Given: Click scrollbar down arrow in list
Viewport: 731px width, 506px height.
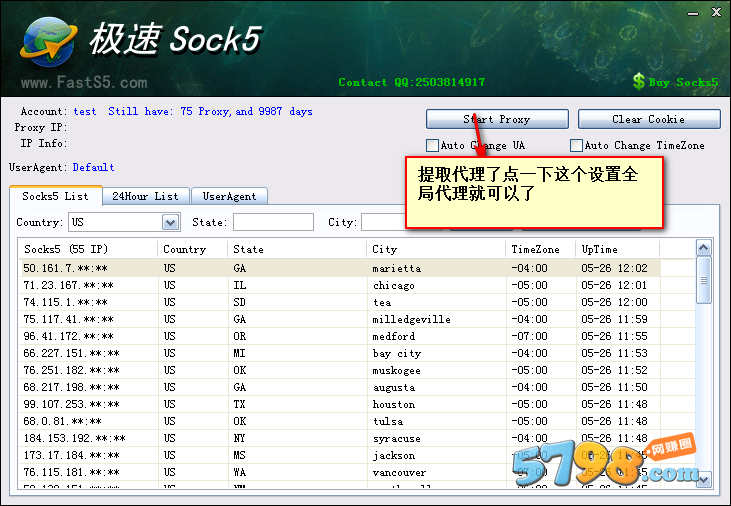Looking at the screenshot, I should tap(703, 478).
